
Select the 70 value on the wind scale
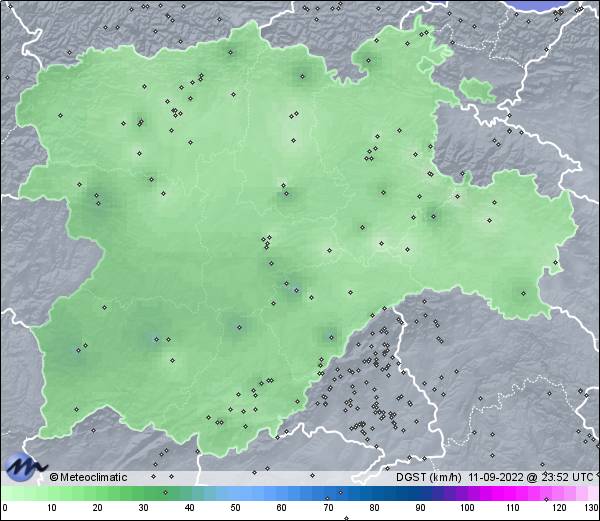tap(328, 508)
